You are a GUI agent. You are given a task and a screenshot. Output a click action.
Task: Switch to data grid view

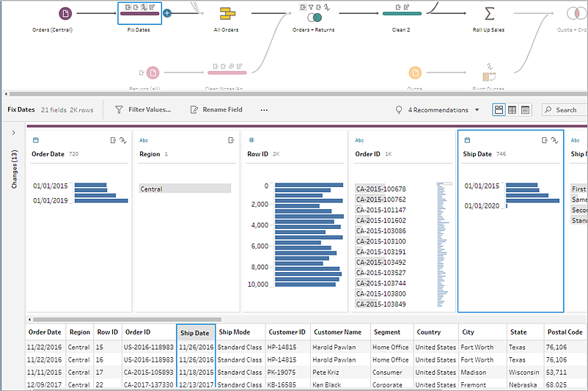512,109
